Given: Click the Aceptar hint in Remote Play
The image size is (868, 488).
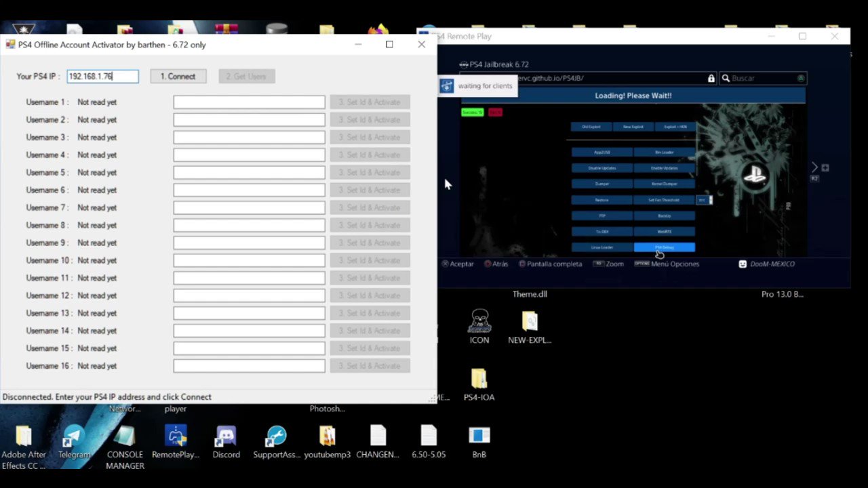Looking at the screenshot, I should [x=458, y=264].
